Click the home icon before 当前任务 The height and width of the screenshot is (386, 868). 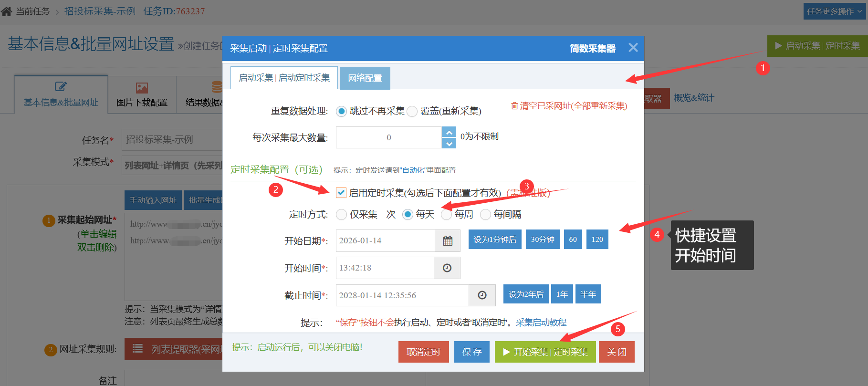7,11
